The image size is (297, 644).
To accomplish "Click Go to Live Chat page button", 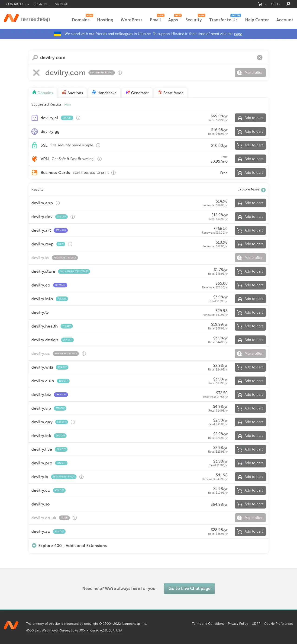I will [x=189, y=589].
